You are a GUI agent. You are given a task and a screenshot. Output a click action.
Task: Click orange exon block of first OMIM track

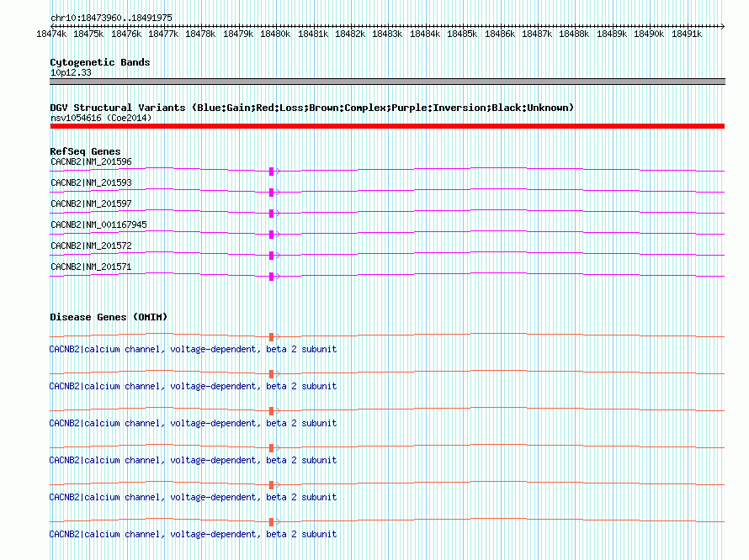[271, 337]
